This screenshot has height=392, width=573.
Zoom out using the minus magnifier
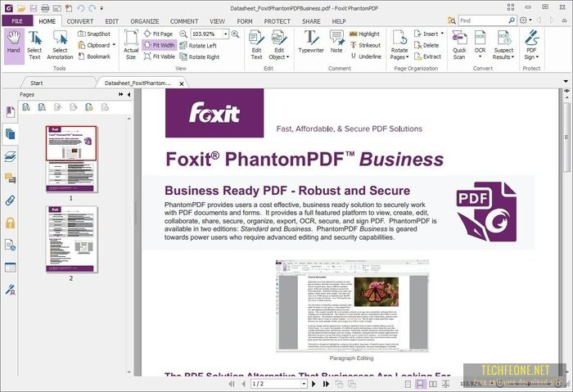[183, 34]
